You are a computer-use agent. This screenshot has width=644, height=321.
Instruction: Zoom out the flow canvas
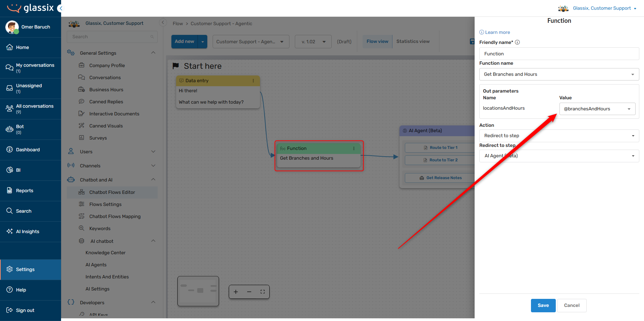249,292
